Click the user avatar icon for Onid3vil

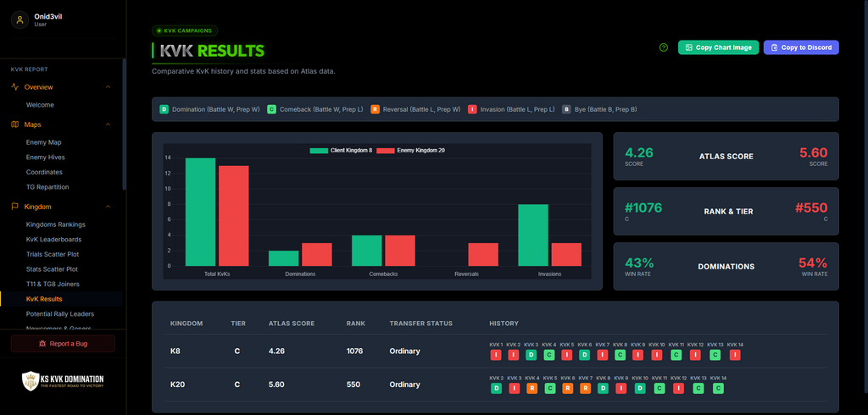tap(20, 20)
